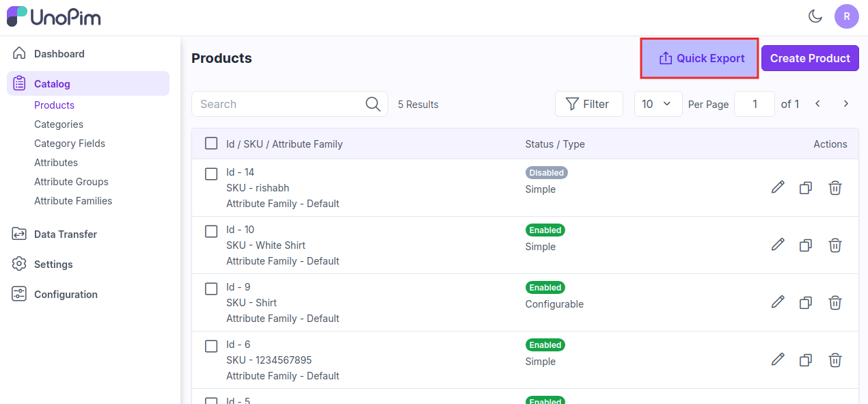Copy the White Shirt product

(806, 245)
